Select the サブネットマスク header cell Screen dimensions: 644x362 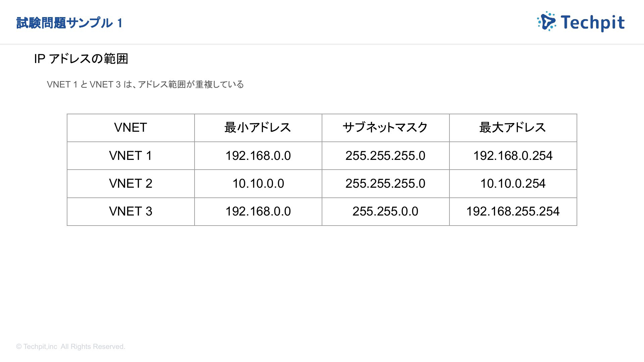(x=385, y=128)
